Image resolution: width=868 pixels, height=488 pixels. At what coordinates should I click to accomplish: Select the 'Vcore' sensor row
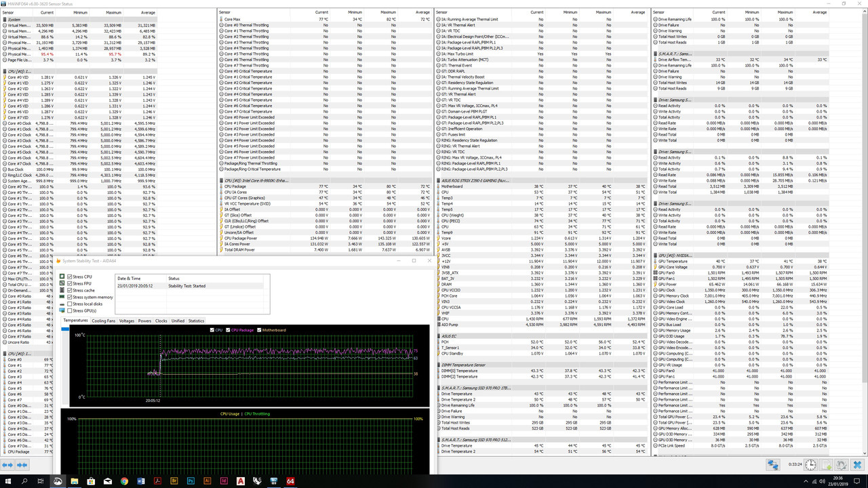[542, 238]
